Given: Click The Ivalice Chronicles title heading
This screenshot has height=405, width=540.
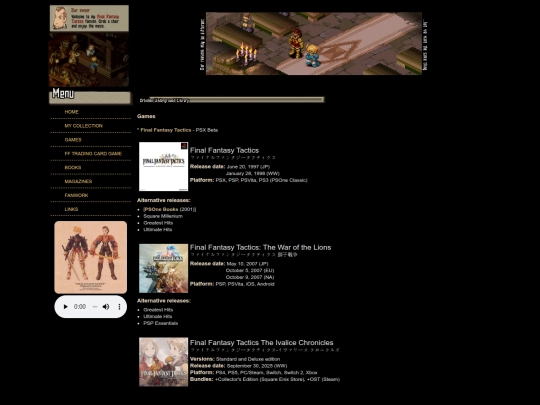Looking at the screenshot, I should [x=261, y=343].
